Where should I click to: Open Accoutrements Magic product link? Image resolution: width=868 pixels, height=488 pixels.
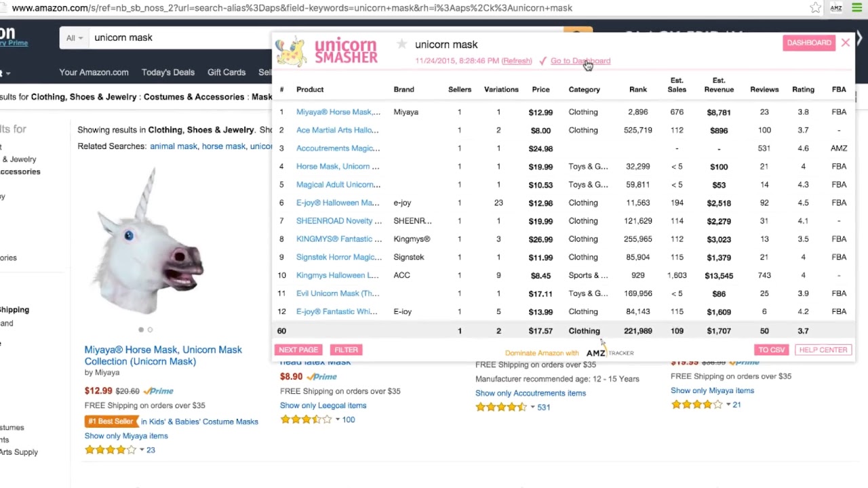click(x=338, y=148)
